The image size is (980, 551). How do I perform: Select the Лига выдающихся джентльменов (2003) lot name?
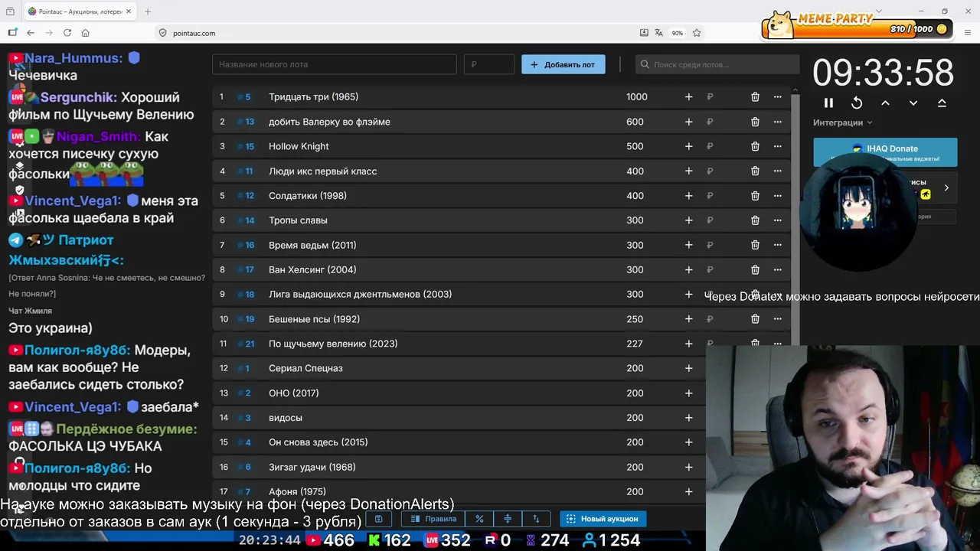pos(360,295)
